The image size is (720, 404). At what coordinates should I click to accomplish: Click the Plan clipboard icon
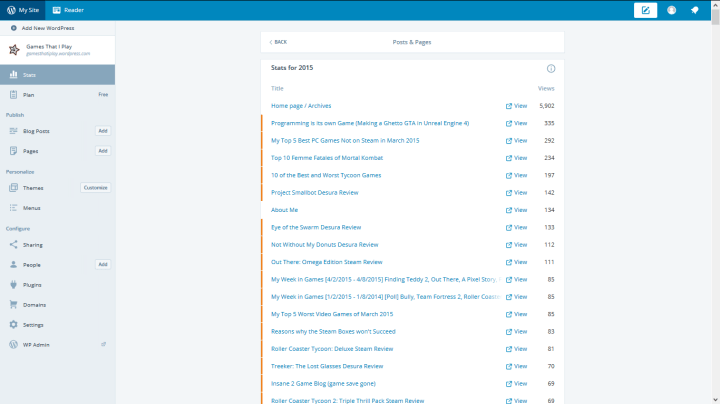13,95
